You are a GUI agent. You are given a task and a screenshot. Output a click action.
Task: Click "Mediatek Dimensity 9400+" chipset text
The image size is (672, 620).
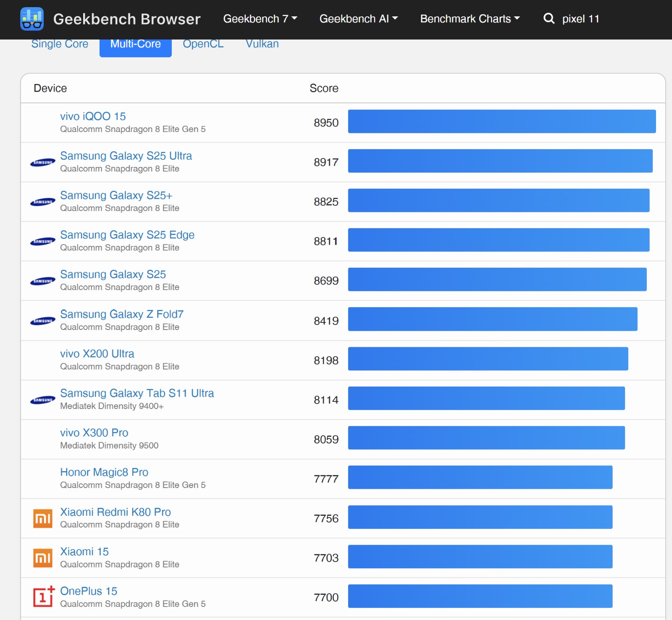coord(112,406)
